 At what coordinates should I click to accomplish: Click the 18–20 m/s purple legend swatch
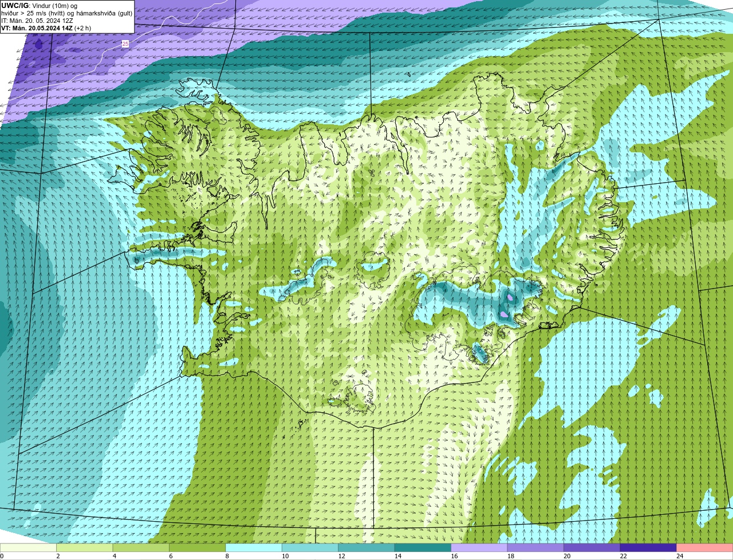535,547
